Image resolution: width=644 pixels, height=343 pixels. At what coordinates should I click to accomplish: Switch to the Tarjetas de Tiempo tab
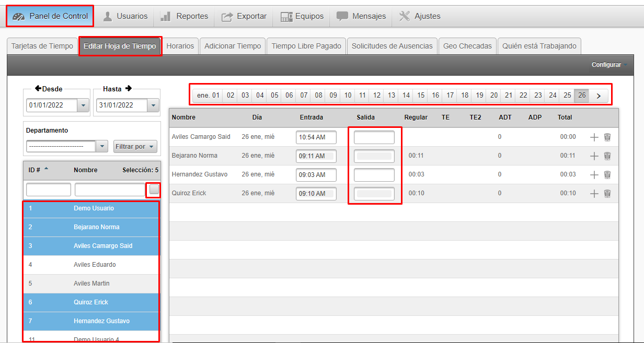[x=42, y=46]
